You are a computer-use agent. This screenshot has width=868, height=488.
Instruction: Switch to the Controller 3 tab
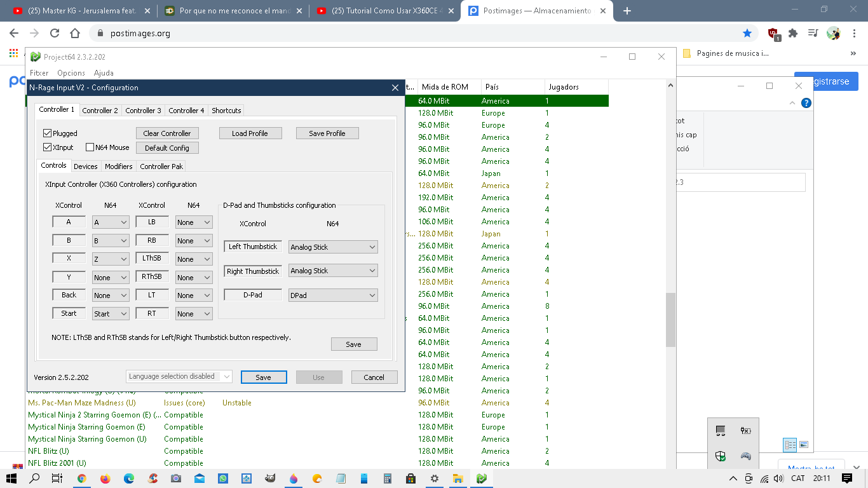pyautogui.click(x=144, y=111)
